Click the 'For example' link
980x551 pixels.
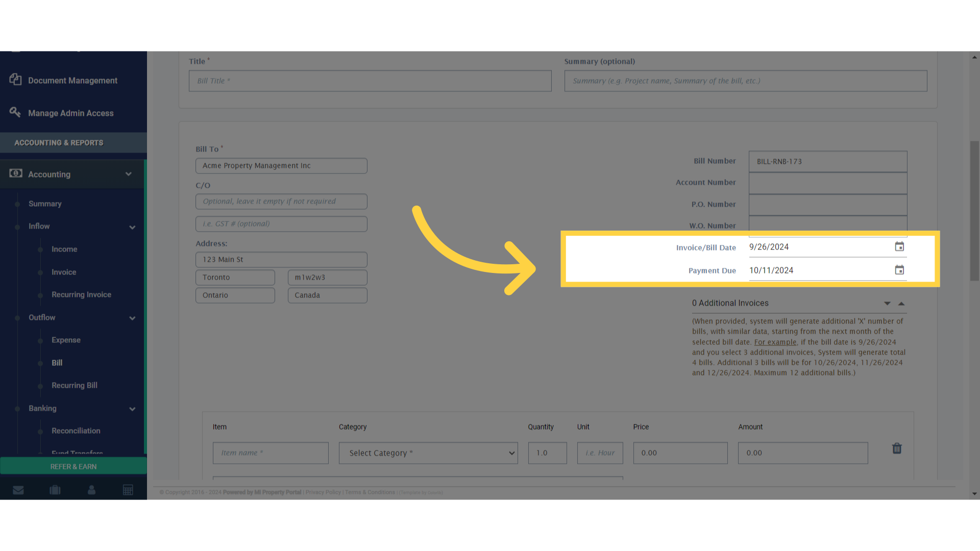[x=775, y=342]
